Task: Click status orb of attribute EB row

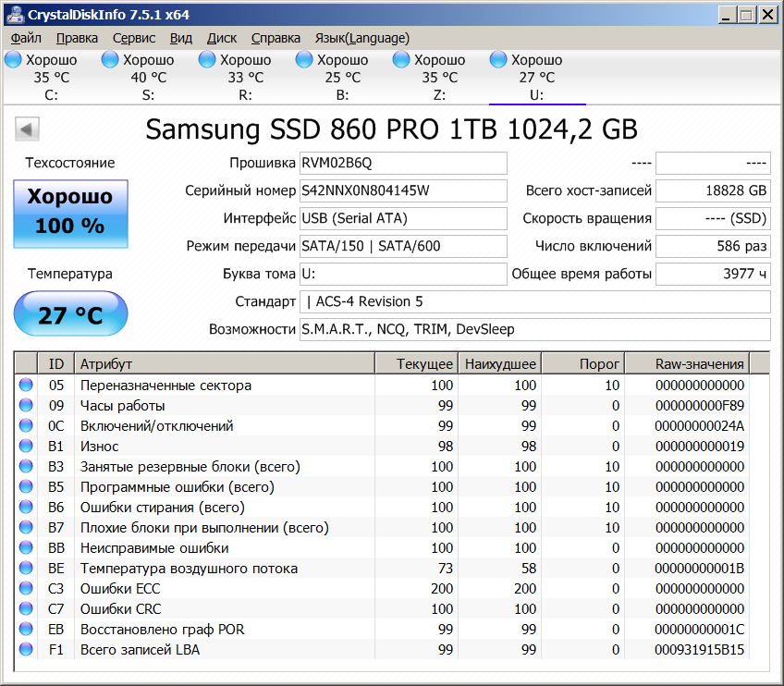Action: [x=26, y=629]
